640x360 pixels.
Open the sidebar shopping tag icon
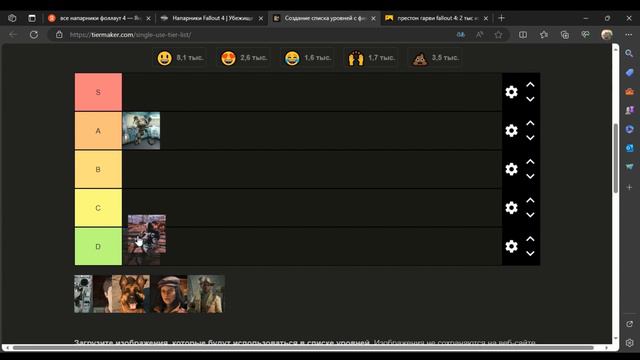tap(629, 73)
